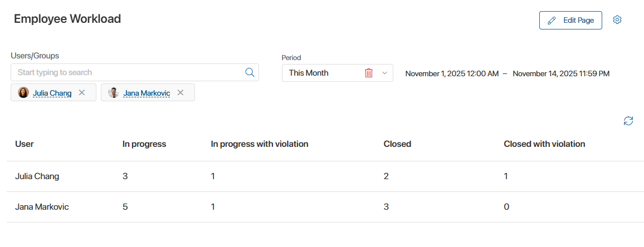Open Julia Chang profile link chip
This screenshot has height=247, width=644.
pyautogui.click(x=52, y=93)
